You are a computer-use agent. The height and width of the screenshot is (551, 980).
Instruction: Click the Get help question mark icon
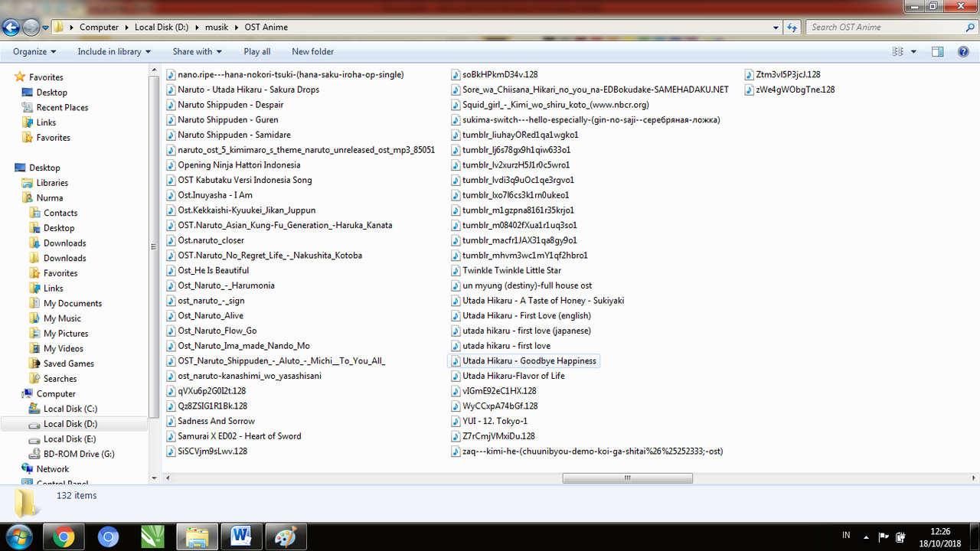point(963,51)
